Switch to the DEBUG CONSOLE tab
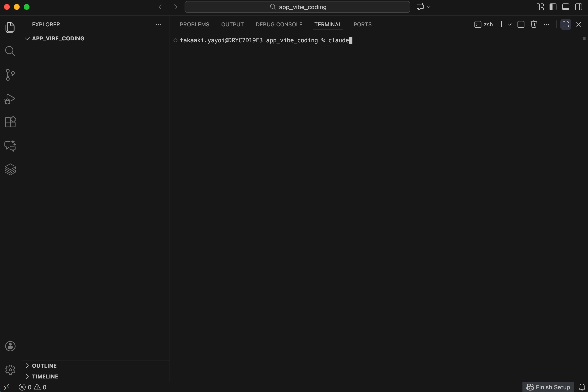 coord(279,24)
